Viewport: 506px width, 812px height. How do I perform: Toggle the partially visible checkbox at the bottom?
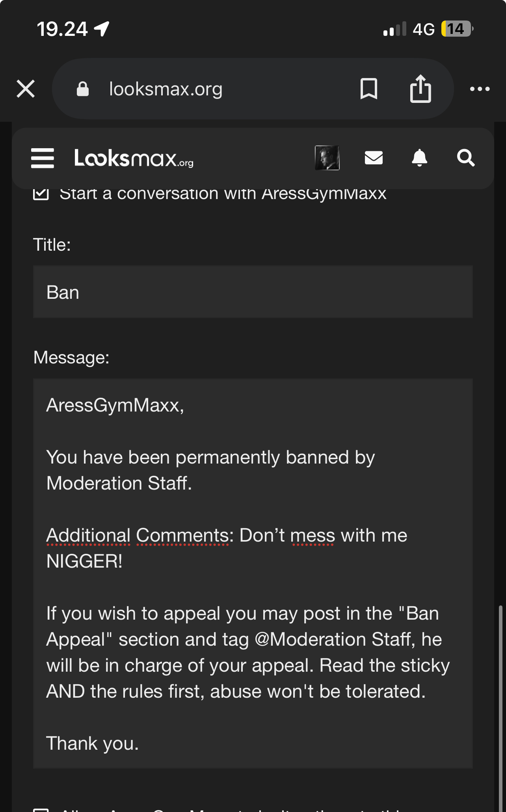click(41, 809)
